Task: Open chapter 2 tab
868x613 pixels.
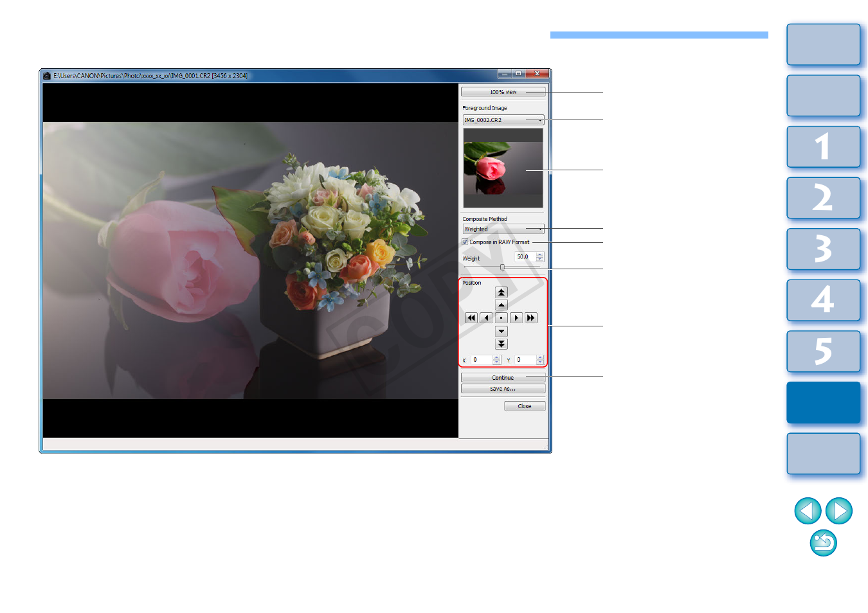Action: coord(823,198)
